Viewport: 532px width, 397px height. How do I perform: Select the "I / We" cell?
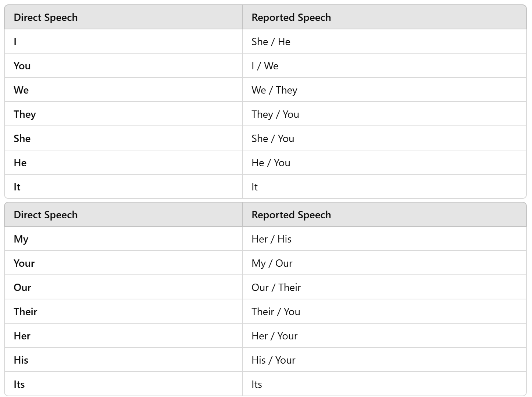tap(265, 66)
